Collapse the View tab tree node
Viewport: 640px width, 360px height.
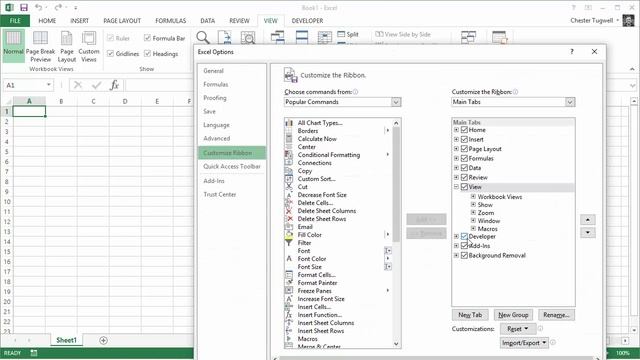pyautogui.click(x=456, y=187)
